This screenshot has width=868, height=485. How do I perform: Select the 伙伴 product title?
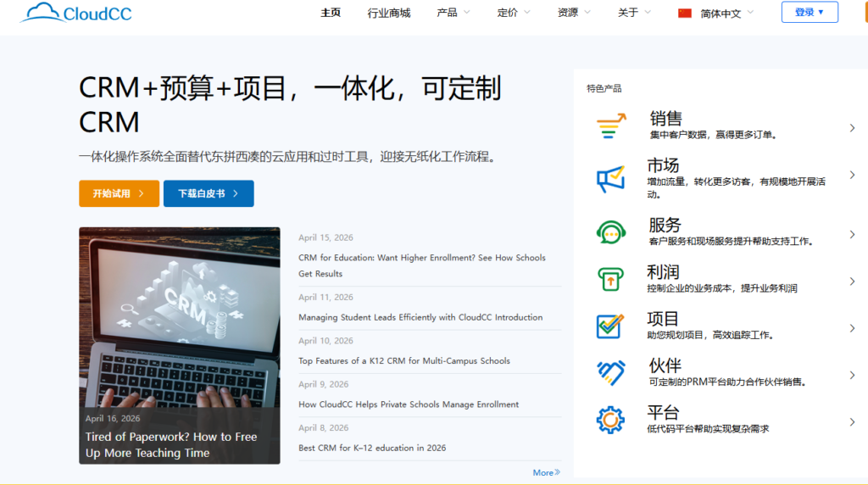[665, 365]
